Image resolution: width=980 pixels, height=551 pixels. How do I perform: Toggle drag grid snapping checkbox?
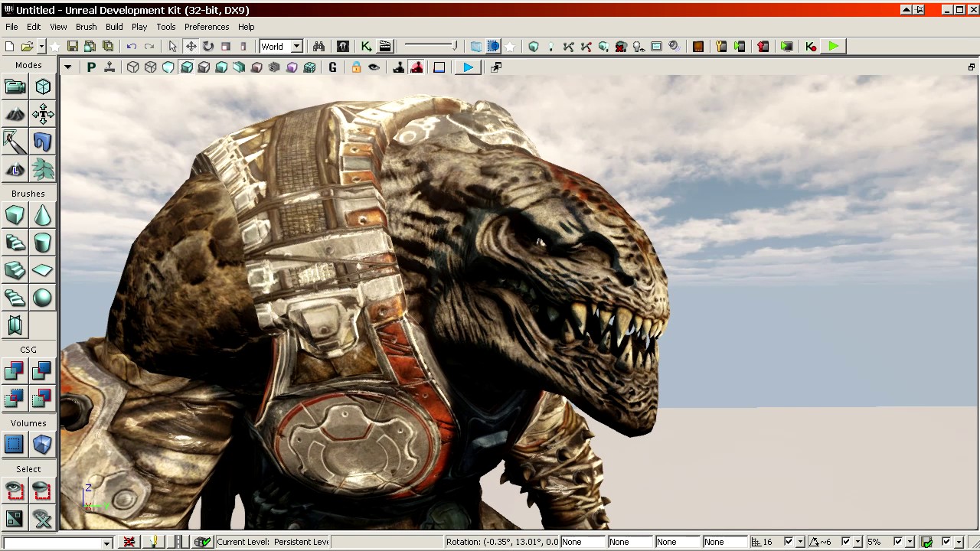(789, 542)
